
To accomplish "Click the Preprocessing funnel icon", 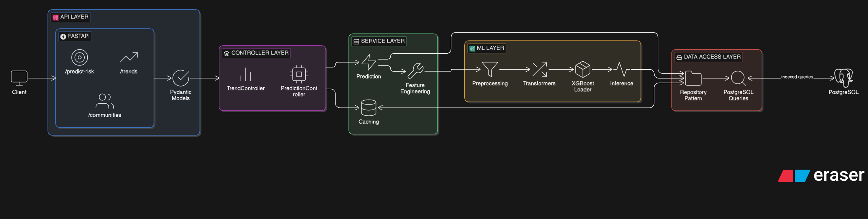I will (x=490, y=69).
